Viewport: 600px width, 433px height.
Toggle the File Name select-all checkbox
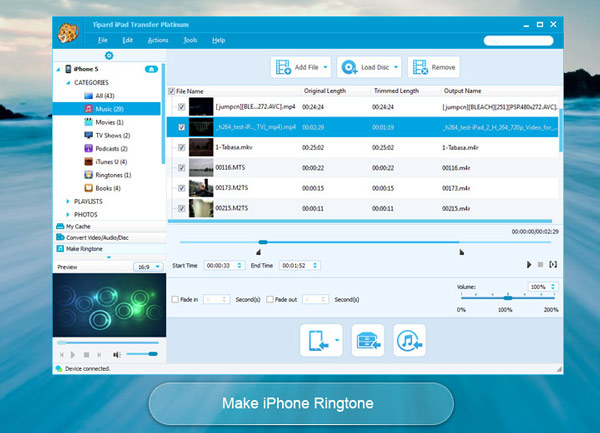(x=171, y=91)
